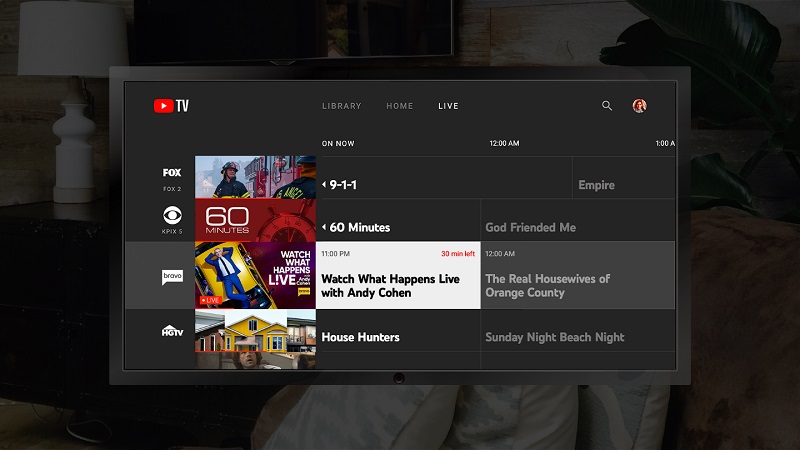This screenshot has width=800, height=450.
Task: Click the FOX 2 station label
Action: click(x=172, y=189)
